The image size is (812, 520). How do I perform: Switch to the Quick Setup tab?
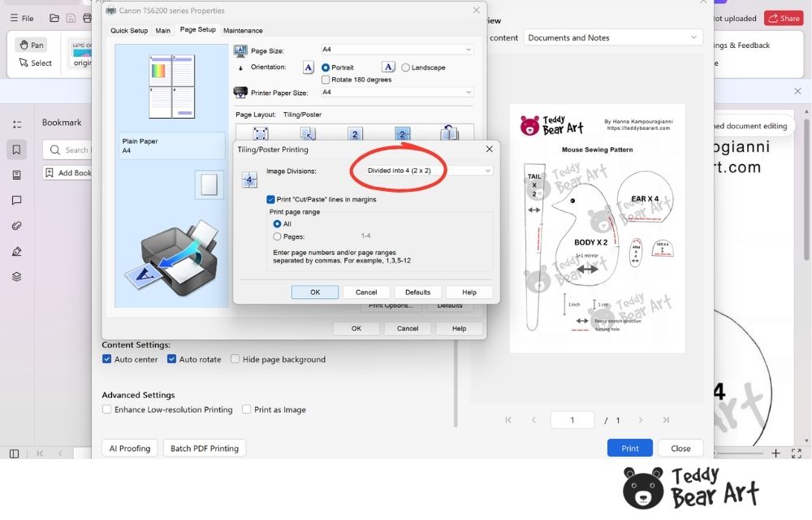[x=129, y=31]
